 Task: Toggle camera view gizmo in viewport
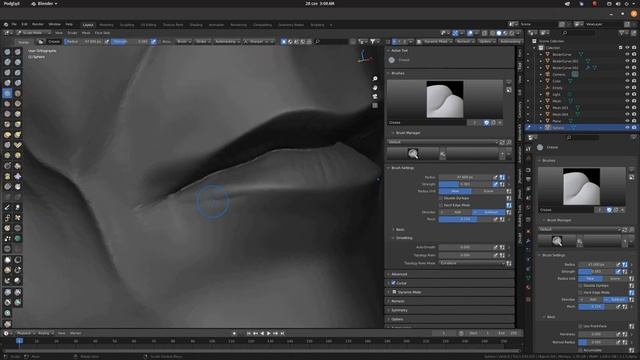coord(375,97)
